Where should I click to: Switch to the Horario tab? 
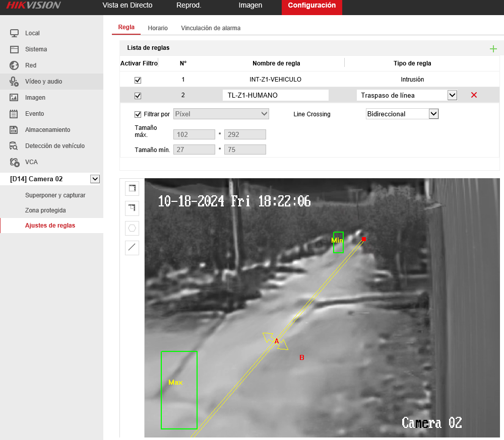click(157, 28)
